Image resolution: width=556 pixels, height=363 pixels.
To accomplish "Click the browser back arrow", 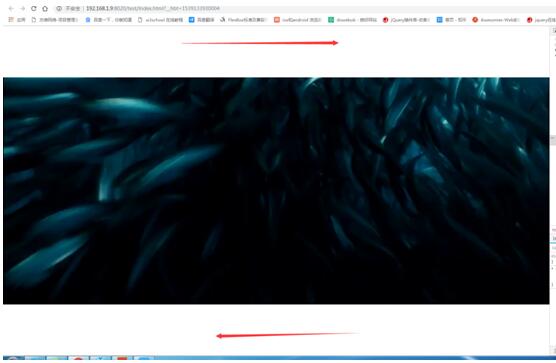I will [x=11, y=8].
